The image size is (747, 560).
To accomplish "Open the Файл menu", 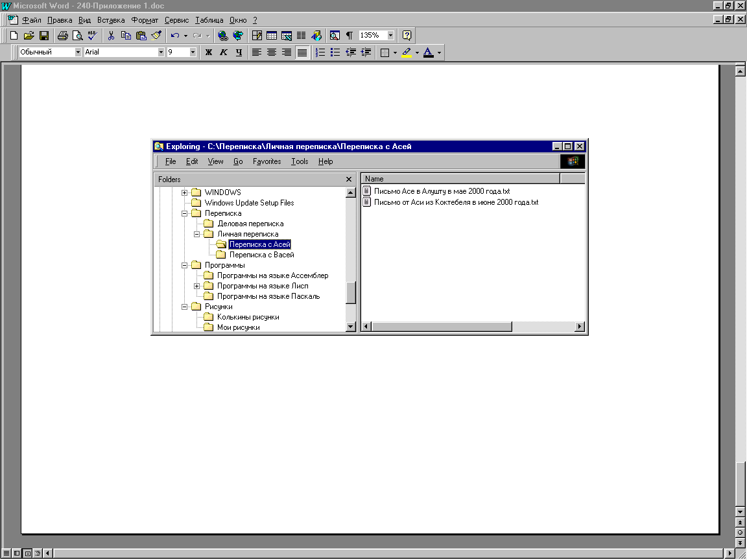I will (x=31, y=20).
